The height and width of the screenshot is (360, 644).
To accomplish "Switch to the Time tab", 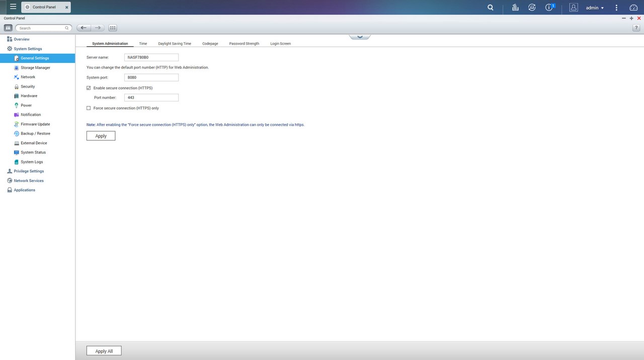I will (x=143, y=44).
